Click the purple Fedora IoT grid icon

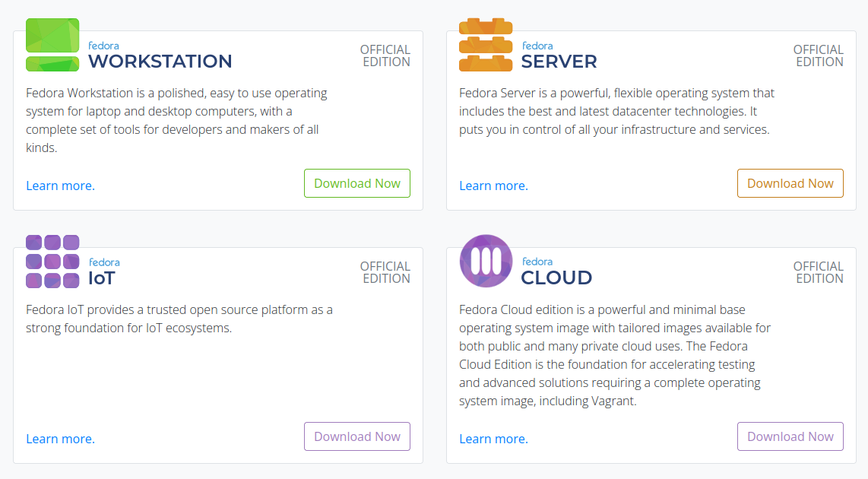click(x=52, y=262)
